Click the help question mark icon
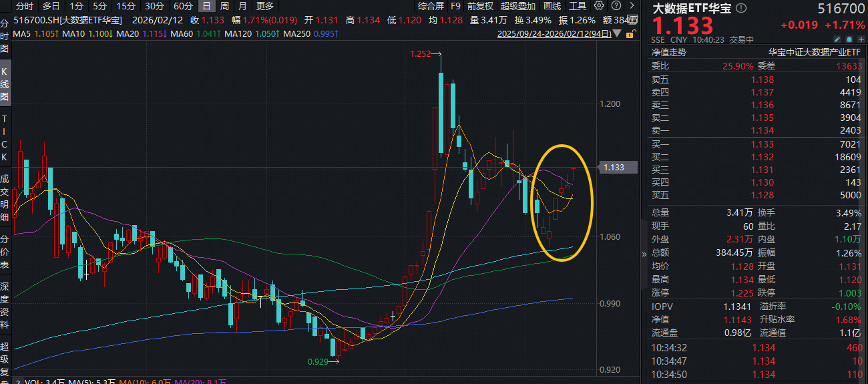Screen dimensions: 868x384 coord(615,6)
